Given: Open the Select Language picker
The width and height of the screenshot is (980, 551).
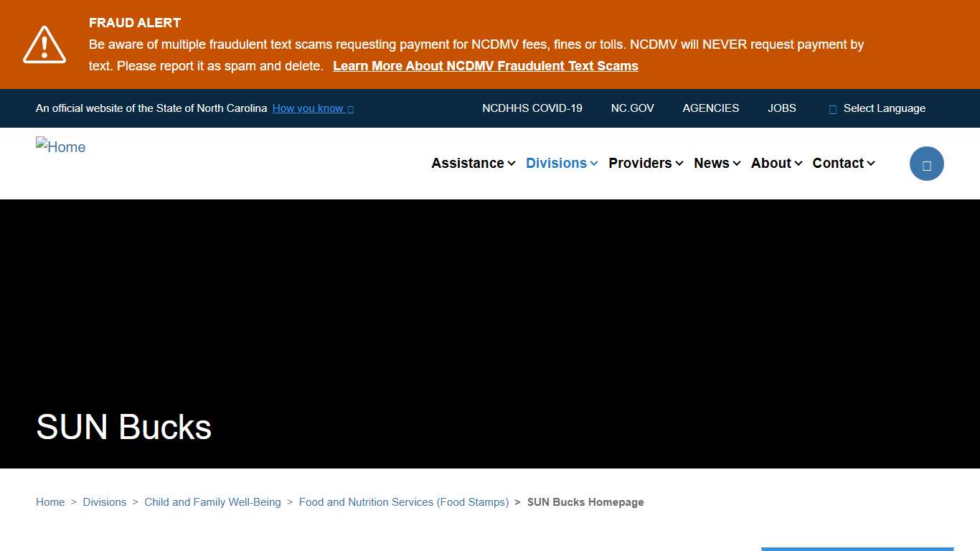Looking at the screenshot, I should click(884, 108).
